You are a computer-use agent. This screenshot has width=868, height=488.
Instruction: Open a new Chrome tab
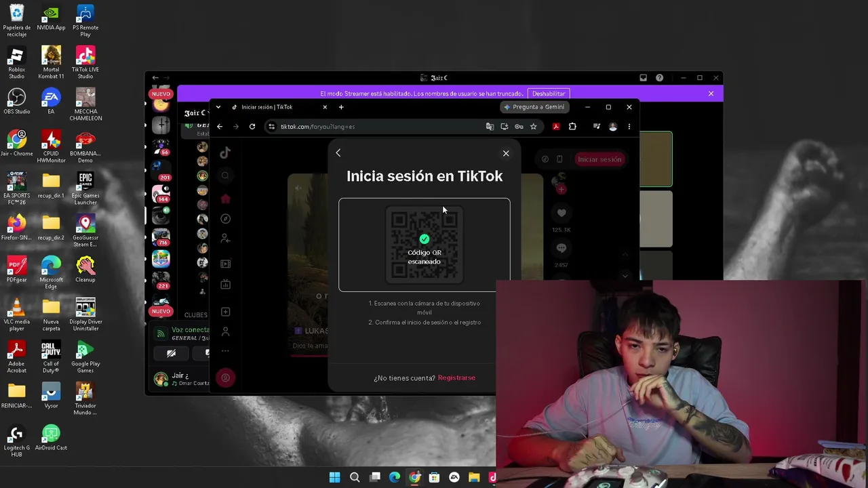pyautogui.click(x=341, y=107)
